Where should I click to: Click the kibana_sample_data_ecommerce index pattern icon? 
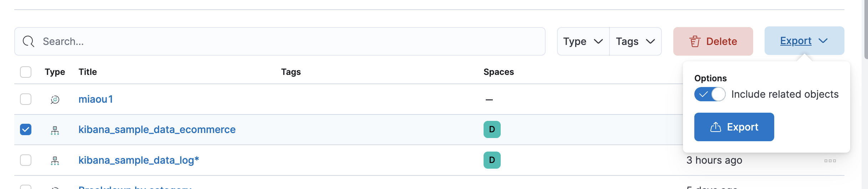[x=55, y=130]
